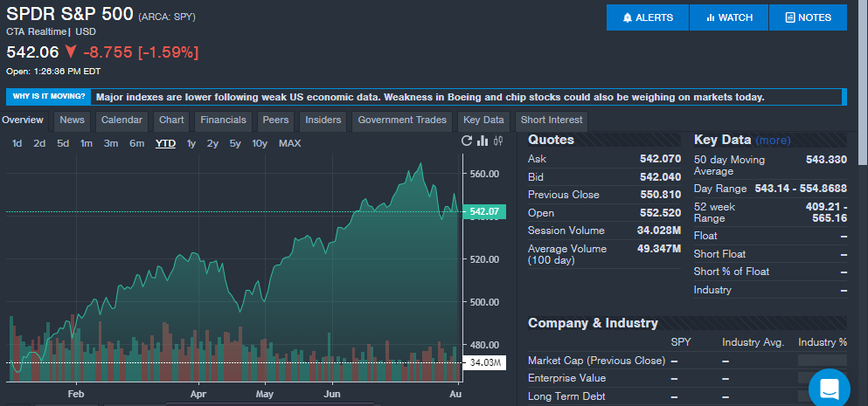Click the Enterprise Value row label
Viewport: 868px width, 406px height.
tap(566, 378)
